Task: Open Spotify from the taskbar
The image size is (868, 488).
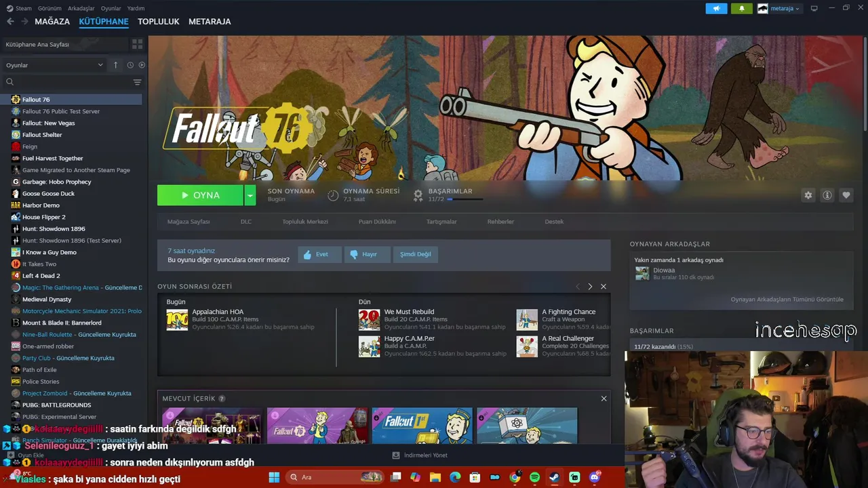Action: pyautogui.click(x=534, y=477)
